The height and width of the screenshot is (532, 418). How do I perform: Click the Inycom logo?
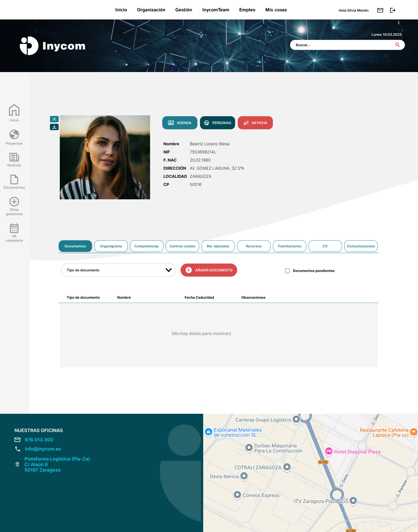tap(53, 46)
